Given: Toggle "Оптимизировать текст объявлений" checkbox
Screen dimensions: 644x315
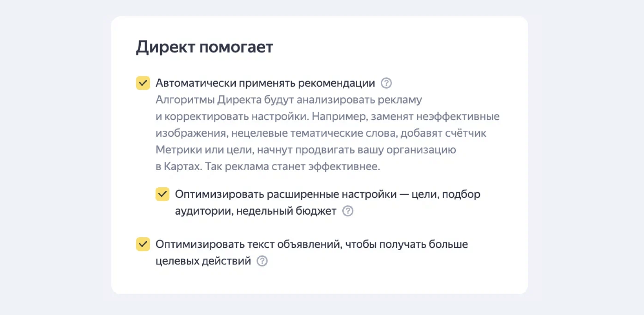Looking at the screenshot, I should pyautogui.click(x=143, y=244).
